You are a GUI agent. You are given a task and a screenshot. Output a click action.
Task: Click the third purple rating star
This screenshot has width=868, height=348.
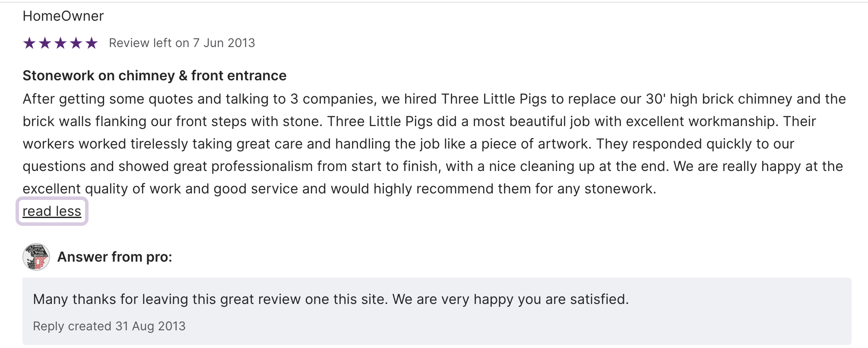(60, 43)
